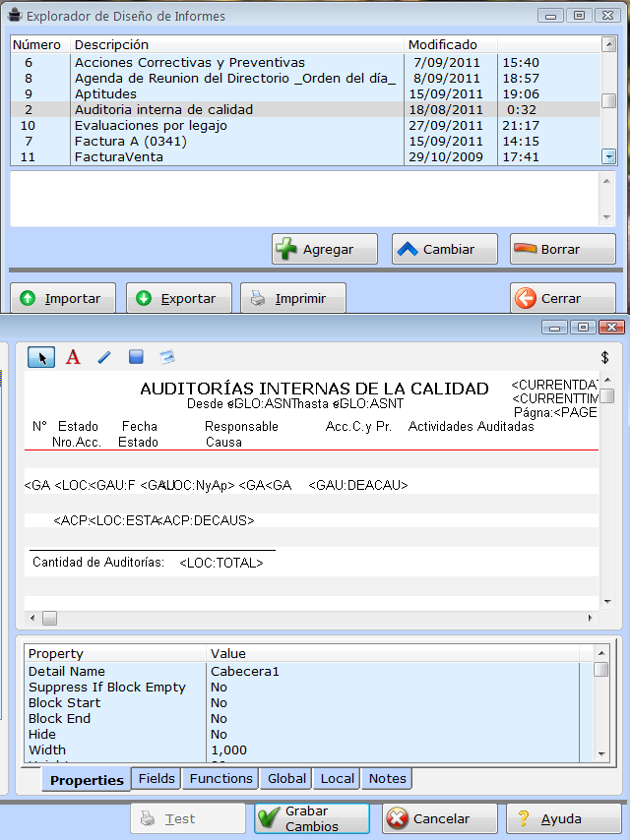This screenshot has height=840, width=630.
Task: Select the Cantidad de Auditorías label
Action: [x=98, y=562]
